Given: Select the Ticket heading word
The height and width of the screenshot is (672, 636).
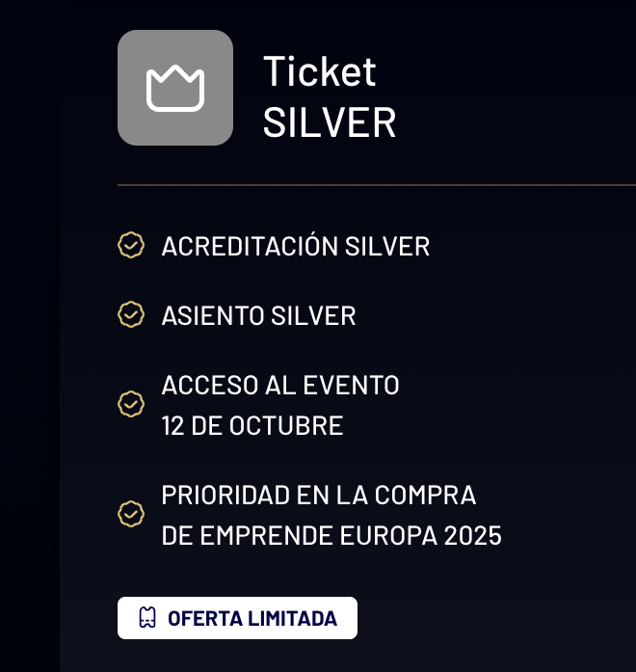Looking at the screenshot, I should coord(320,71).
